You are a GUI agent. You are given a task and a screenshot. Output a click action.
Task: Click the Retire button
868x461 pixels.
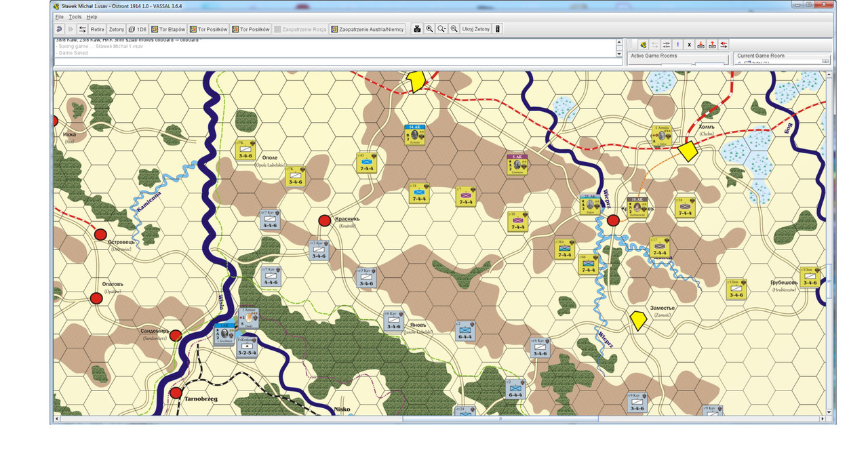(x=98, y=29)
